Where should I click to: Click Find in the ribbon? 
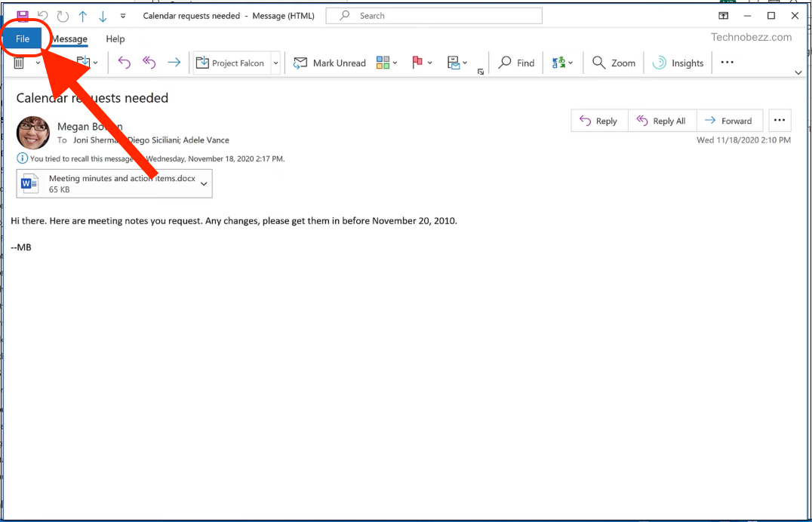515,63
